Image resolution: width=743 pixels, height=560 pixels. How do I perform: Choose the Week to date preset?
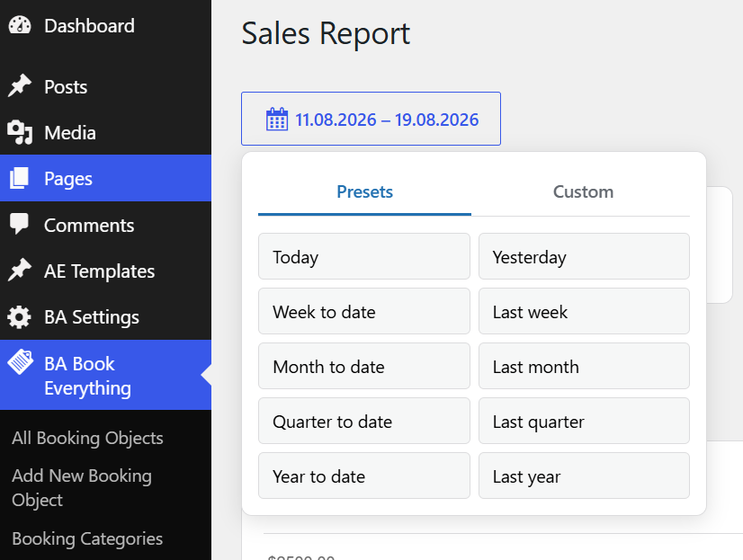click(364, 311)
